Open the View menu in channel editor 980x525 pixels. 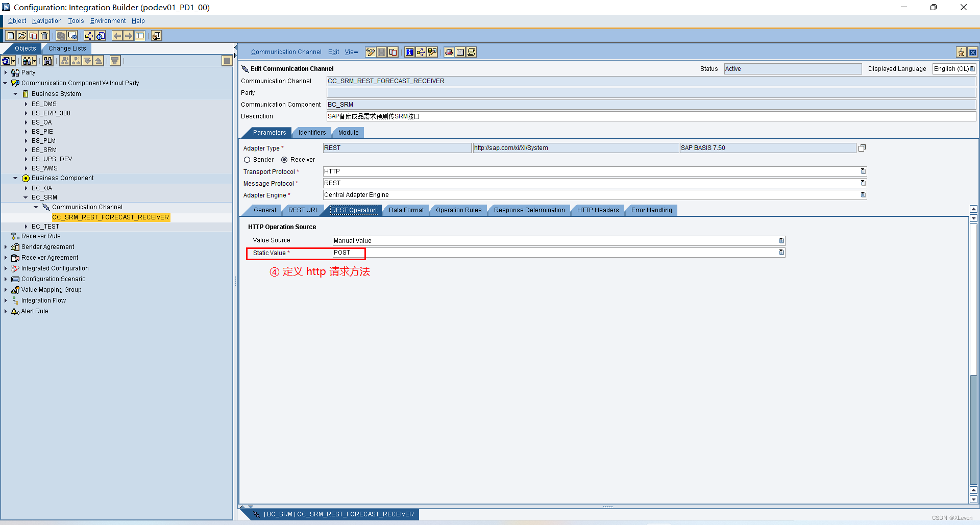point(351,52)
